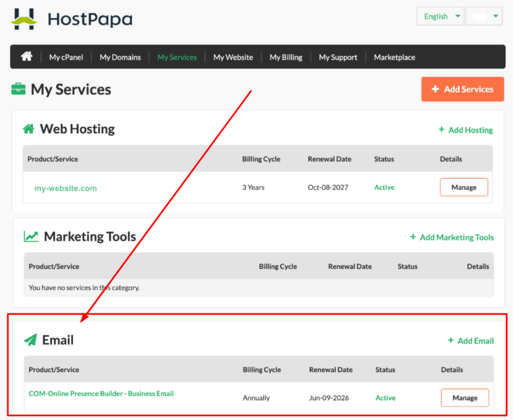Image resolution: width=513 pixels, height=420 pixels.
Task: Open My Domains menu
Action: point(120,58)
